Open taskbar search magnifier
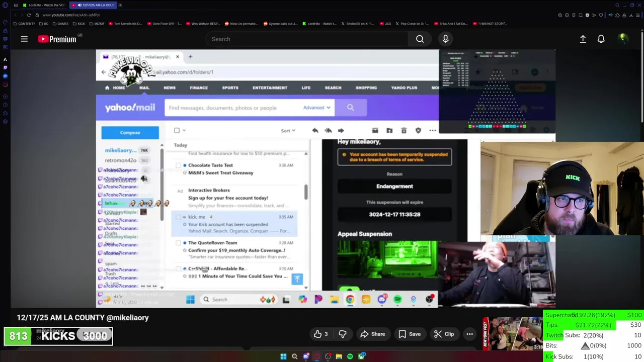644x362 pixels. click(294, 356)
